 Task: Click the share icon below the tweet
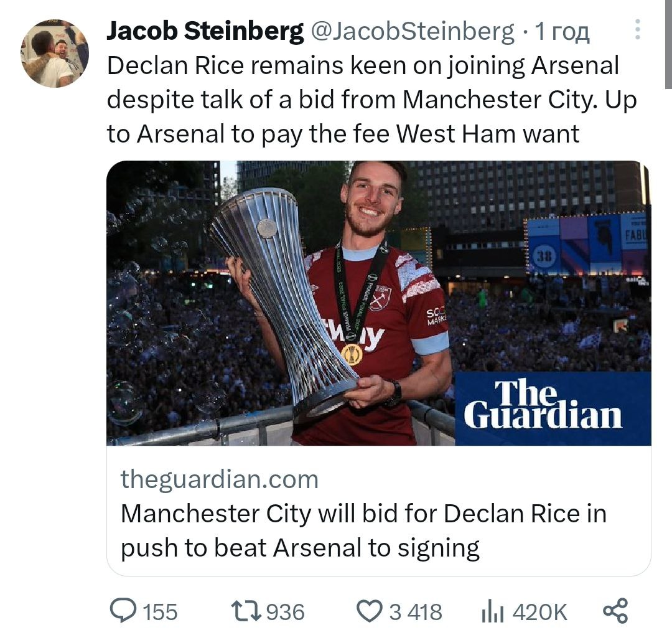click(x=615, y=610)
